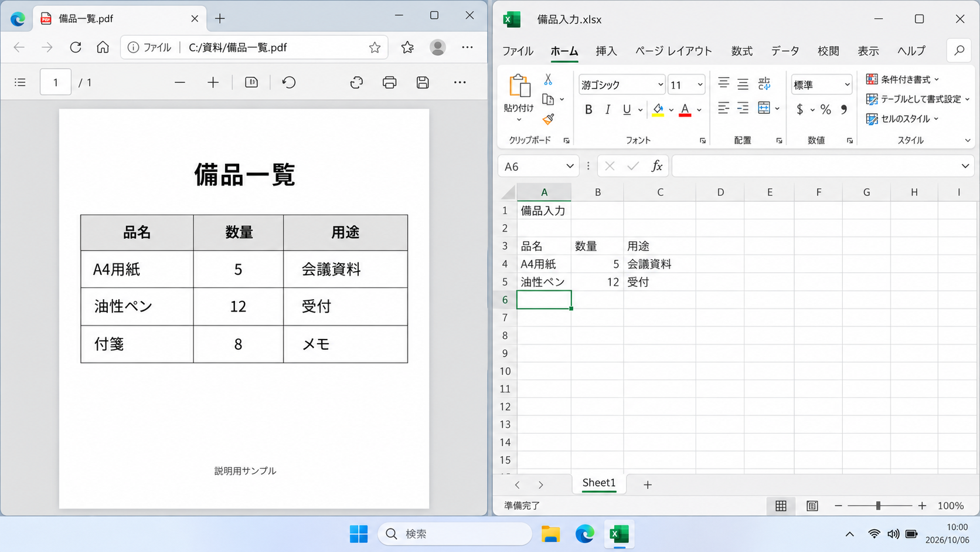Rotate the PDF page in Edge
This screenshot has height=552, width=980.
(289, 83)
